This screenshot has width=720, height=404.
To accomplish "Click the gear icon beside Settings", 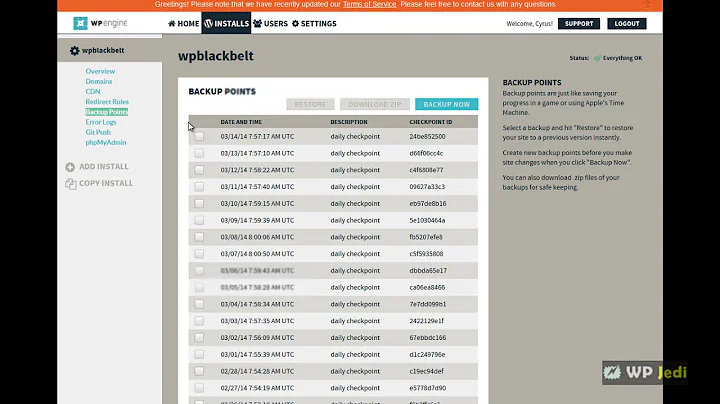I will (295, 23).
